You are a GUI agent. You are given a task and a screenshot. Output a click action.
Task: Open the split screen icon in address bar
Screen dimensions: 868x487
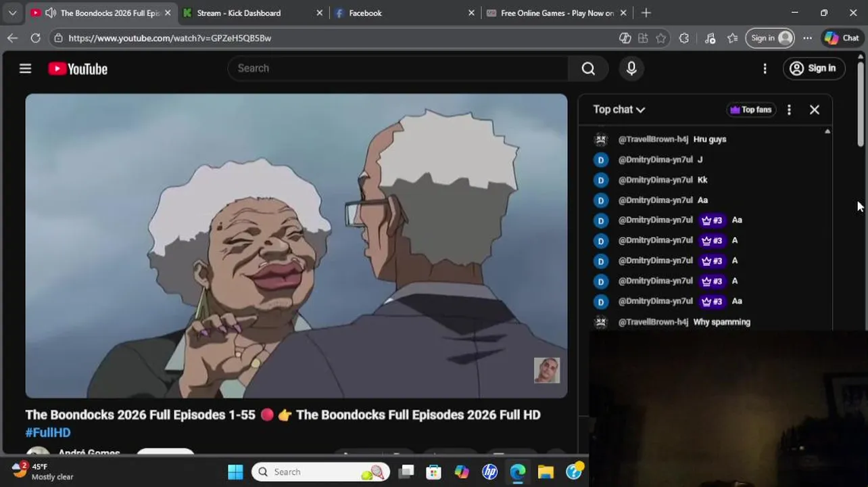pyautogui.click(x=643, y=38)
